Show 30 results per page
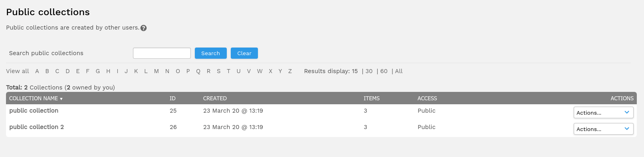644x157 pixels. [x=369, y=71]
